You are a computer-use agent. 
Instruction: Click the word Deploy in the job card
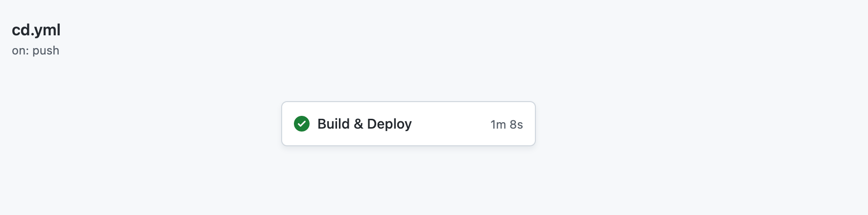point(389,124)
